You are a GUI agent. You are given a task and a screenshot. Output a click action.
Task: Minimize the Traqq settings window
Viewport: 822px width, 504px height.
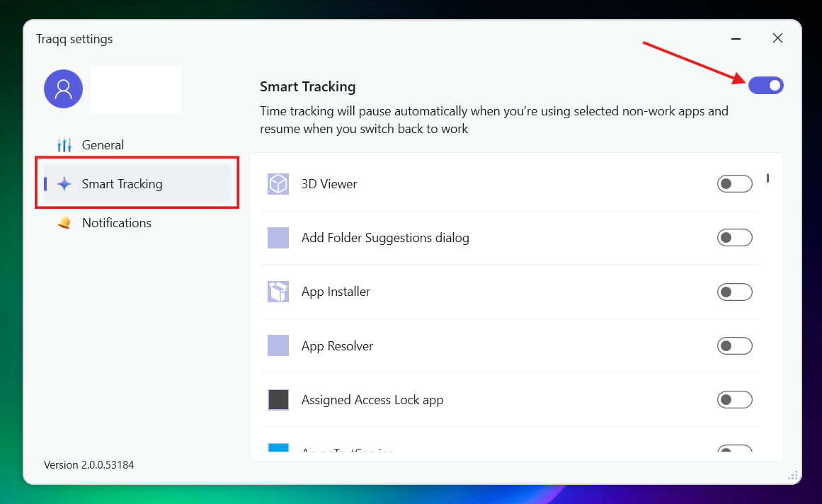pyautogui.click(x=736, y=38)
